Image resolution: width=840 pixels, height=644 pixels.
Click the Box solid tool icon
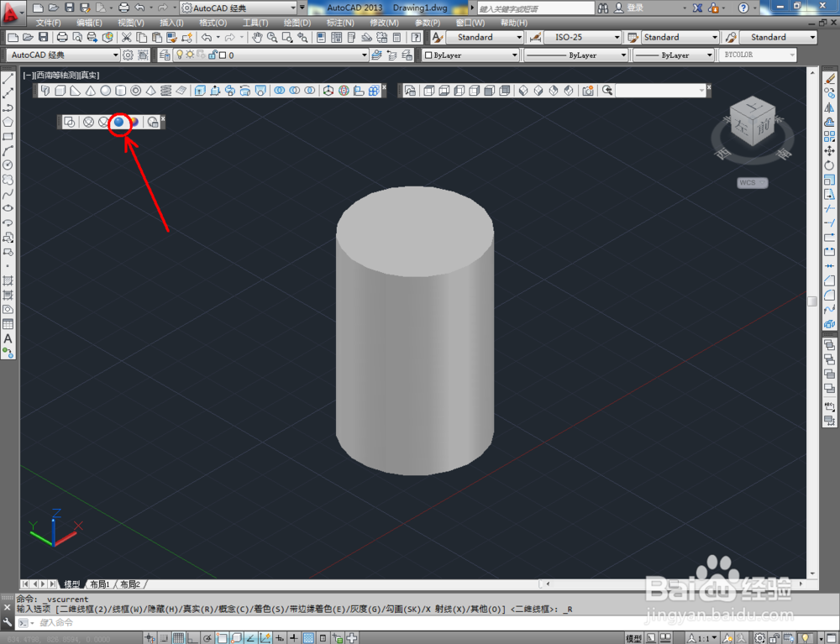coord(60,91)
